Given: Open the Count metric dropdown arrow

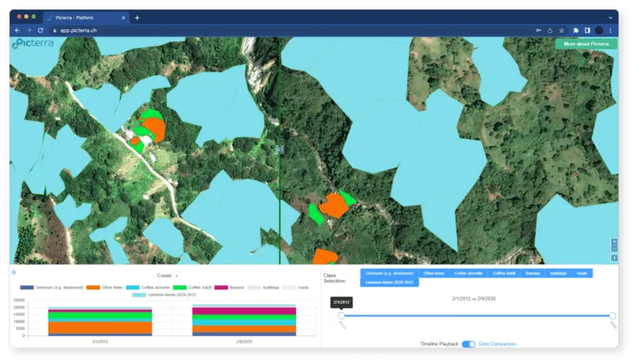Looking at the screenshot, I should tap(176, 276).
